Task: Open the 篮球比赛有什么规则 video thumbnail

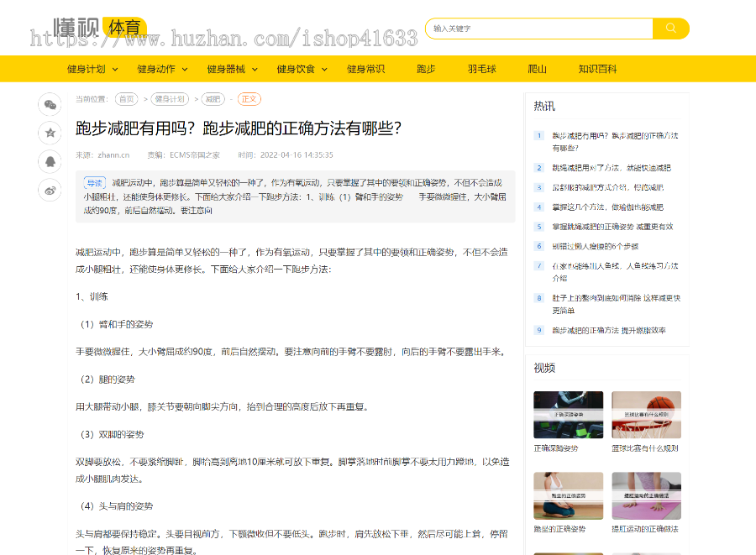Action: click(x=647, y=415)
